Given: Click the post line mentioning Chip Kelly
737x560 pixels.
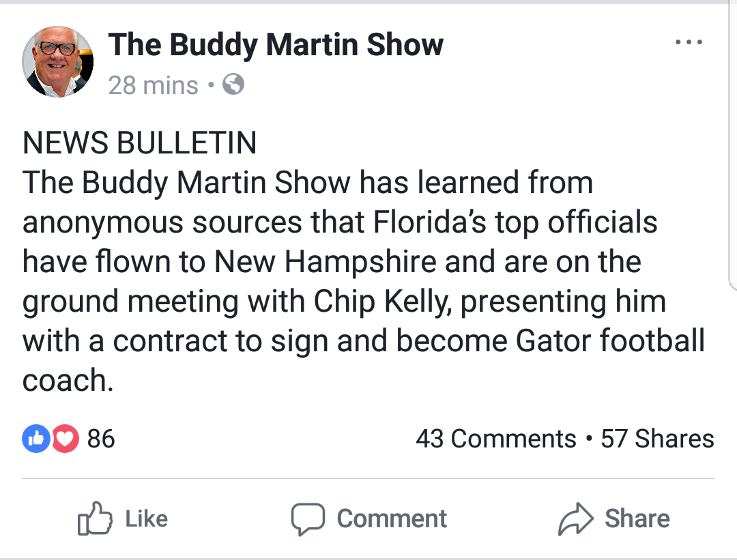Looking at the screenshot, I should click(x=344, y=301).
